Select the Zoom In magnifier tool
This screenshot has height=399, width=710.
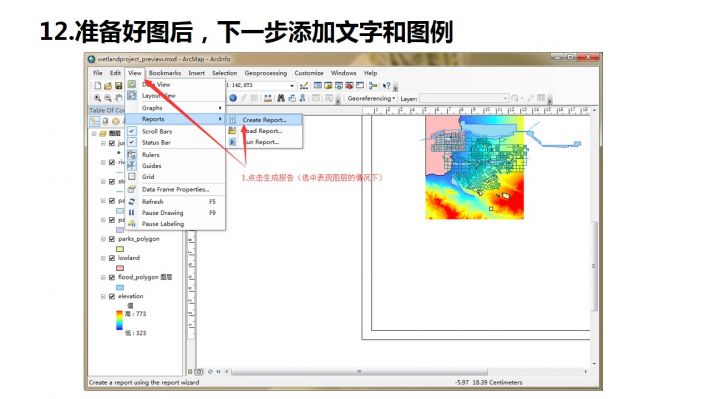pos(97,98)
